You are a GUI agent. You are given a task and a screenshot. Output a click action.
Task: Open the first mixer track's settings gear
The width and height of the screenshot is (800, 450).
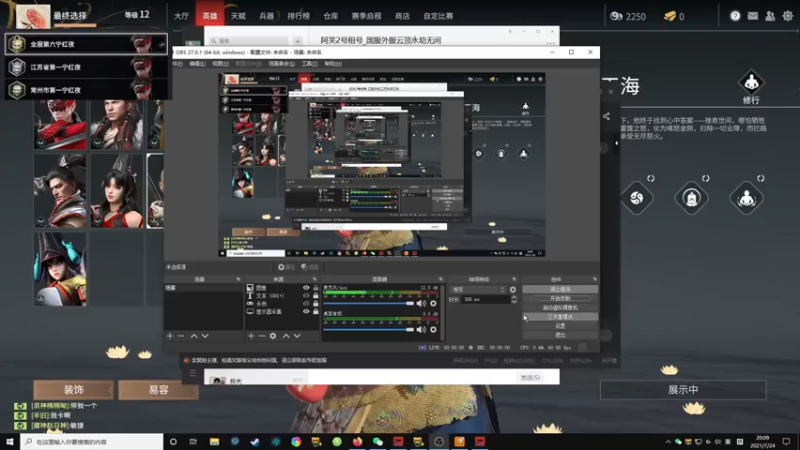[433, 304]
